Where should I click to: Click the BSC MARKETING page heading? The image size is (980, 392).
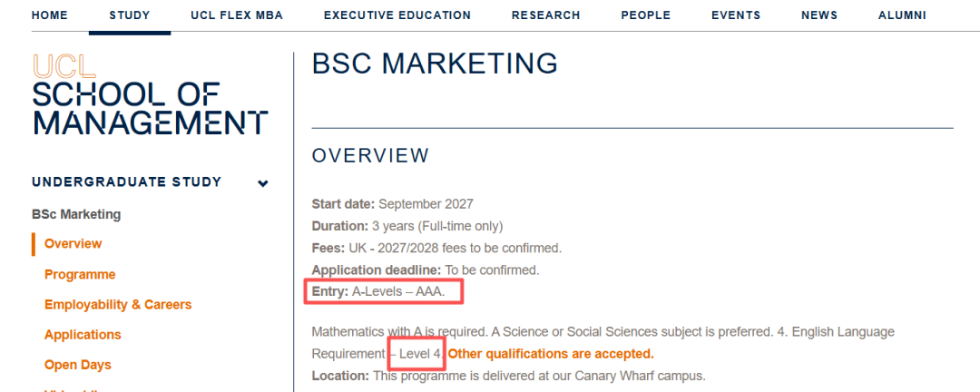click(x=435, y=64)
